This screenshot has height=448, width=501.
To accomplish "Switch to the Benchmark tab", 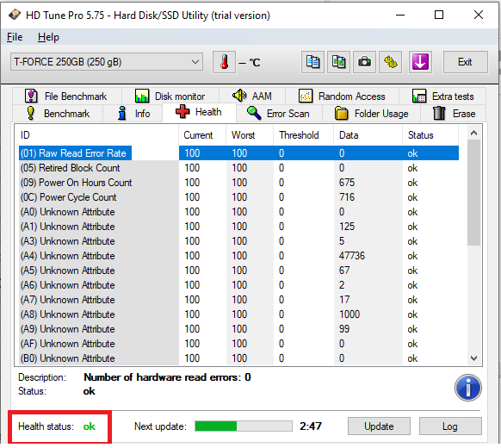I will (x=59, y=114).
